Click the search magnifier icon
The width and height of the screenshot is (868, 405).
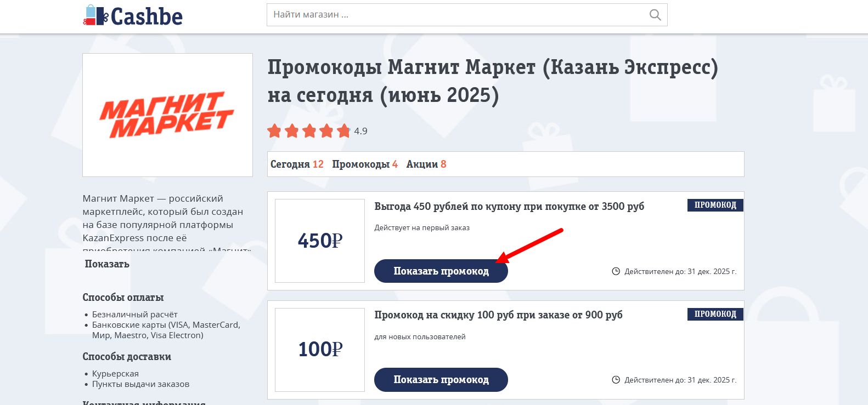[655, 15]
